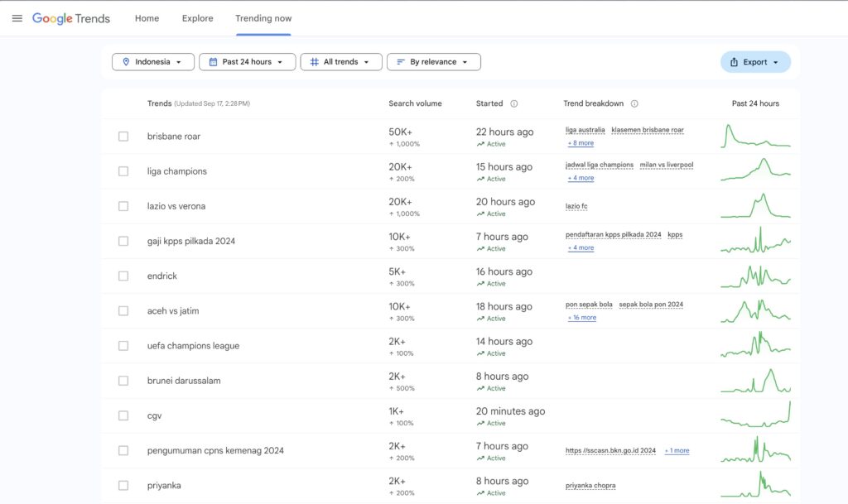Open the All trends category dropdown

click(341, 62)
